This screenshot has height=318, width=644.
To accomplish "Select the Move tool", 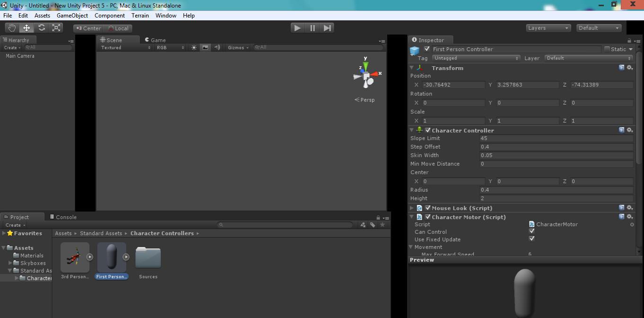I will pyautogui.click(x=26, y=28).
